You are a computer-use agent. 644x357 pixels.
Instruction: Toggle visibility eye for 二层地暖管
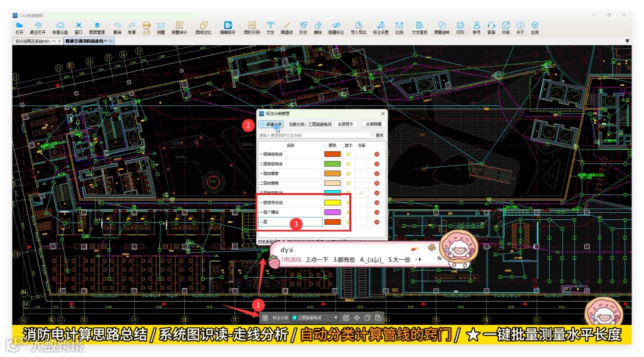tap(348, 183)
